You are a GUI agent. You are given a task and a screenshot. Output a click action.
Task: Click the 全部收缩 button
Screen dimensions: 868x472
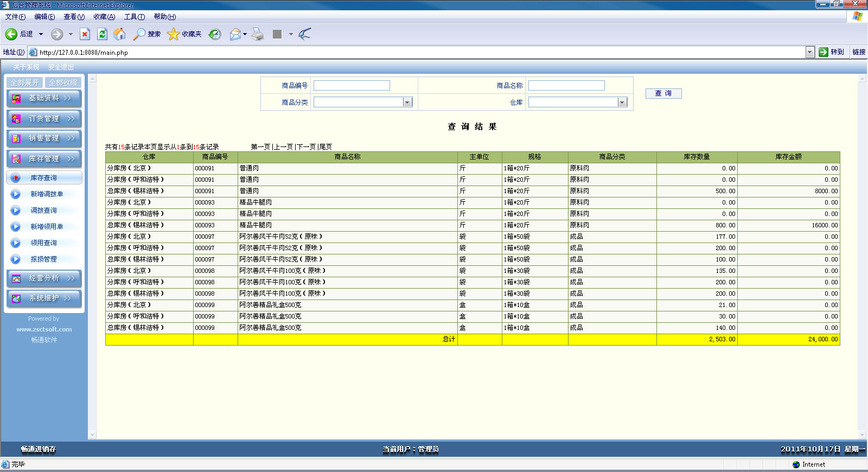pyautogui.click(x=63, y=82)
